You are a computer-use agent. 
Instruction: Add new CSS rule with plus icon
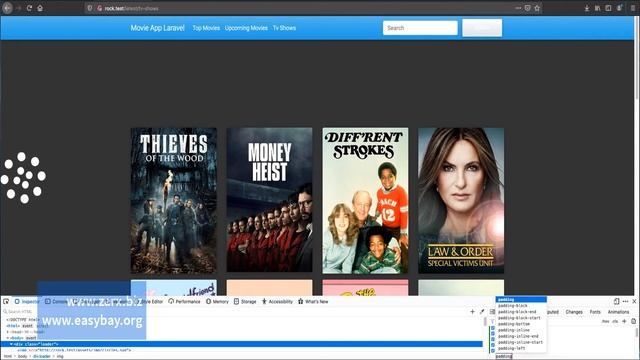pyautogui.click(x=624, y=321)
